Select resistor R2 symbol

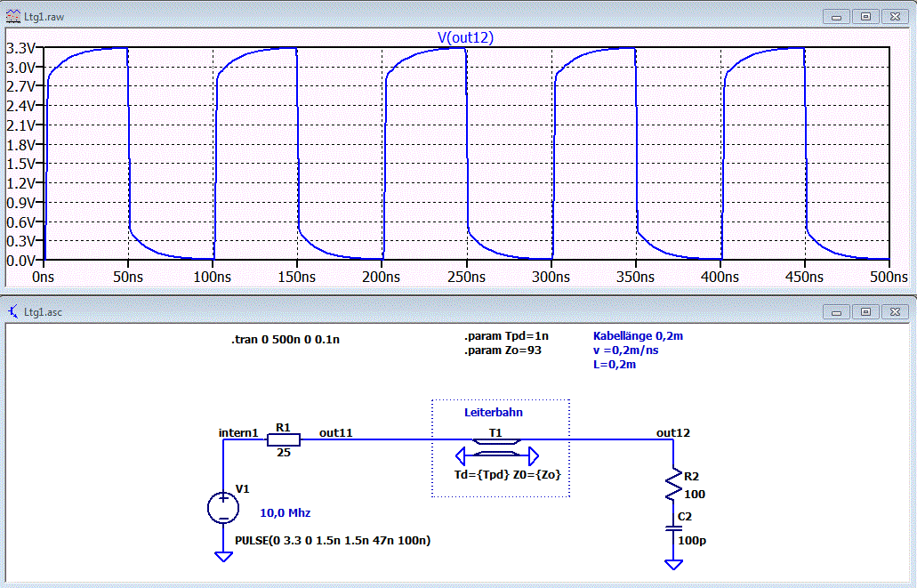coord(673,485)
